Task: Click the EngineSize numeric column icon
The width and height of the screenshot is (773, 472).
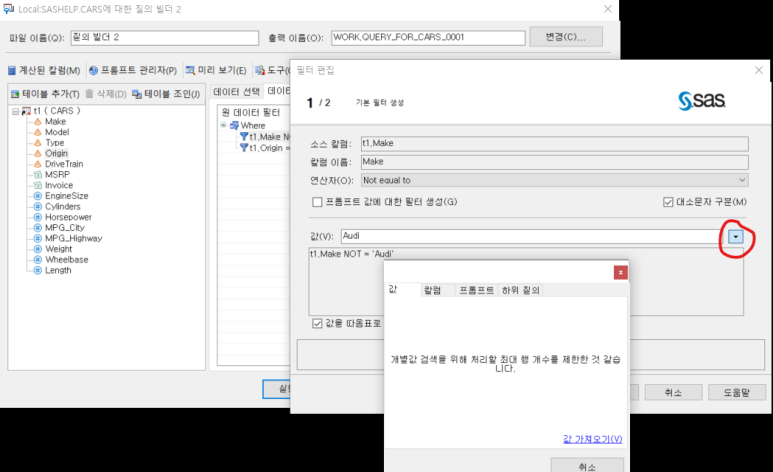Action: [37, 196]
